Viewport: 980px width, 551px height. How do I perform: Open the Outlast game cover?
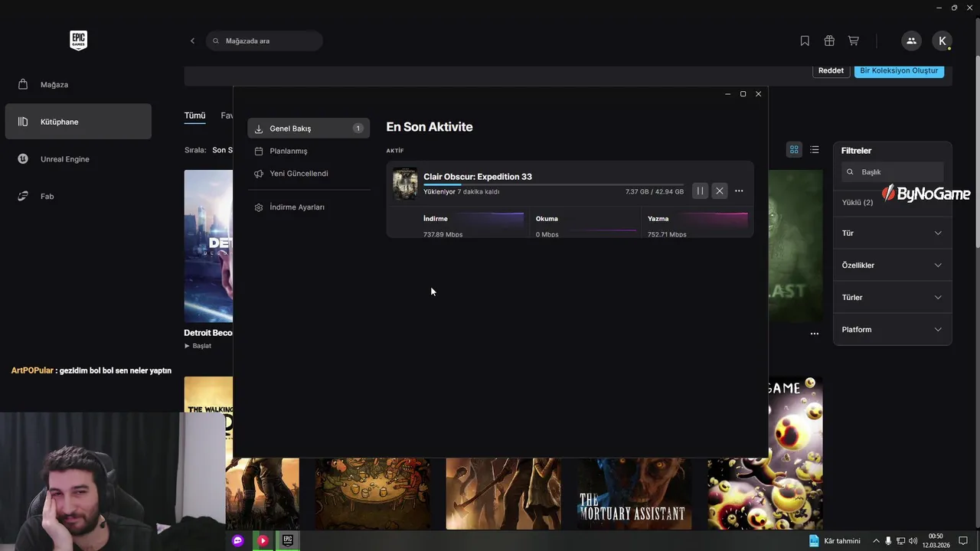[x=795, y=246]
